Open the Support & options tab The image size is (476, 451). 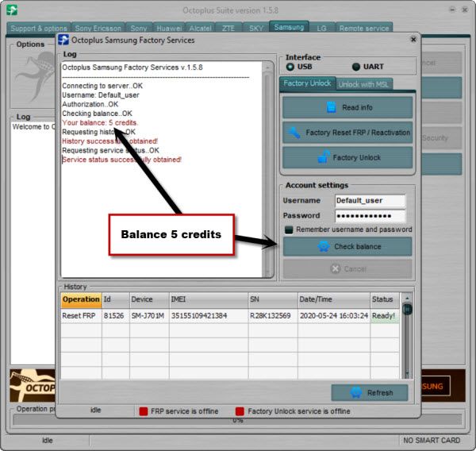coord(39,29)
